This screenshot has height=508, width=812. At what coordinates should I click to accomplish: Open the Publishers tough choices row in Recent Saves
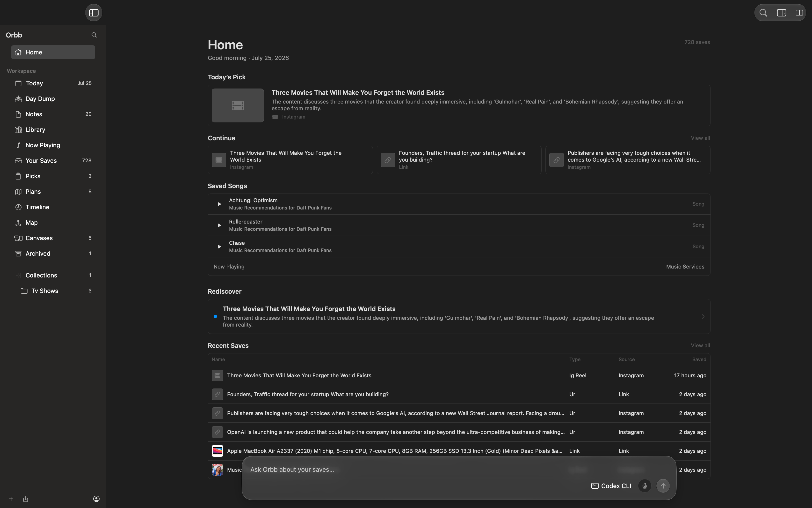459,413
